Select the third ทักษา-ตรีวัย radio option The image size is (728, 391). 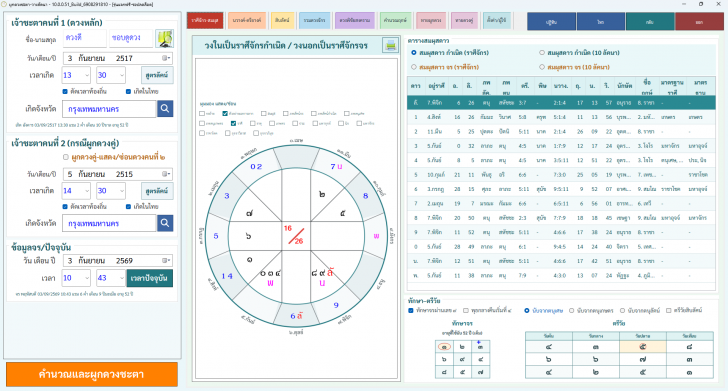click(622, 310)
